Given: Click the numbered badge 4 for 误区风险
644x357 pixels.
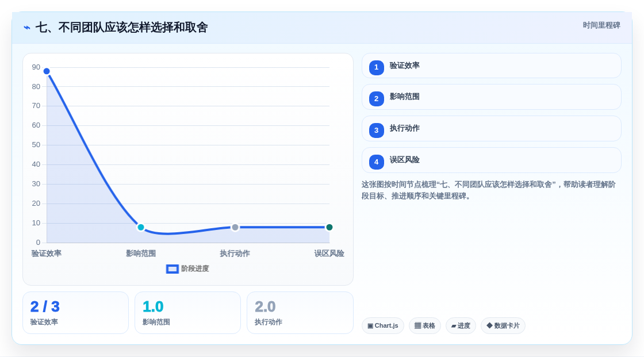Looking at the screenshot, I should click(x=376, y=162).
